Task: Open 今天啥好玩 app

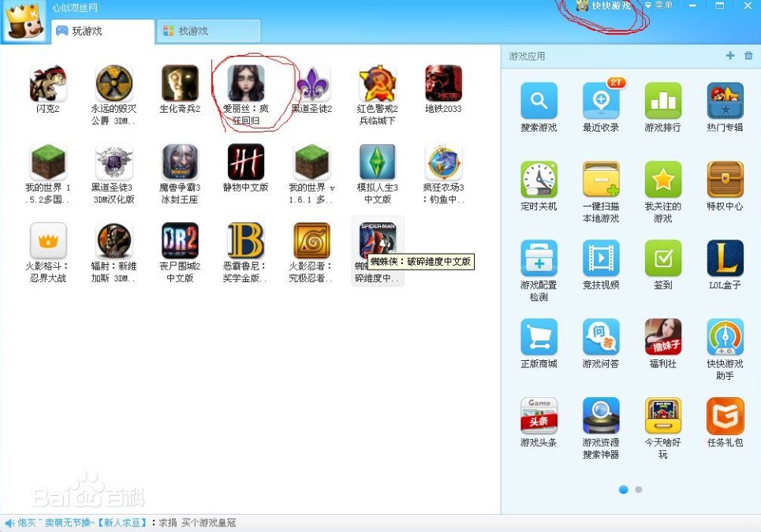Action: coord(663,415)
